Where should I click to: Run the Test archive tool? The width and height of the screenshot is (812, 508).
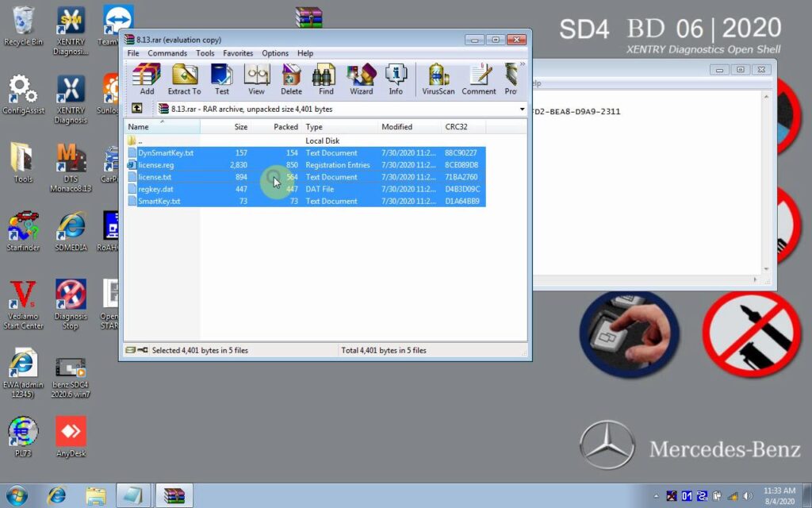(x=221, y=79)
